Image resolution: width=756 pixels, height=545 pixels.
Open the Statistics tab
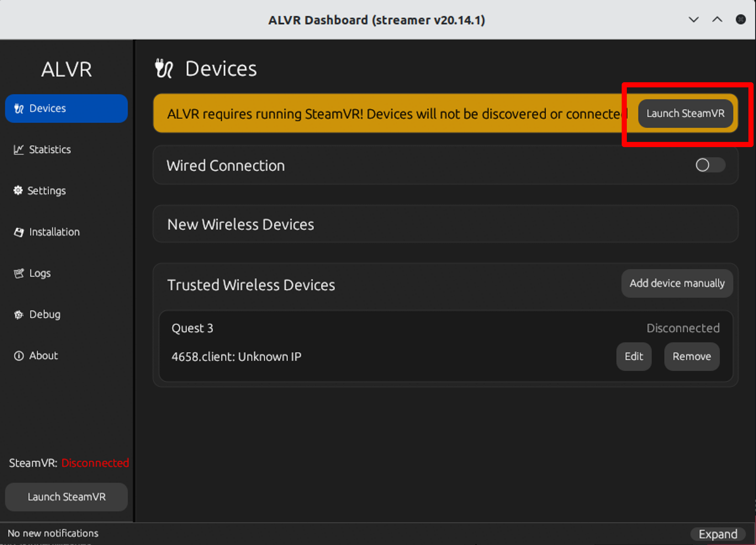pyautogui.click(x=50, y=150)
